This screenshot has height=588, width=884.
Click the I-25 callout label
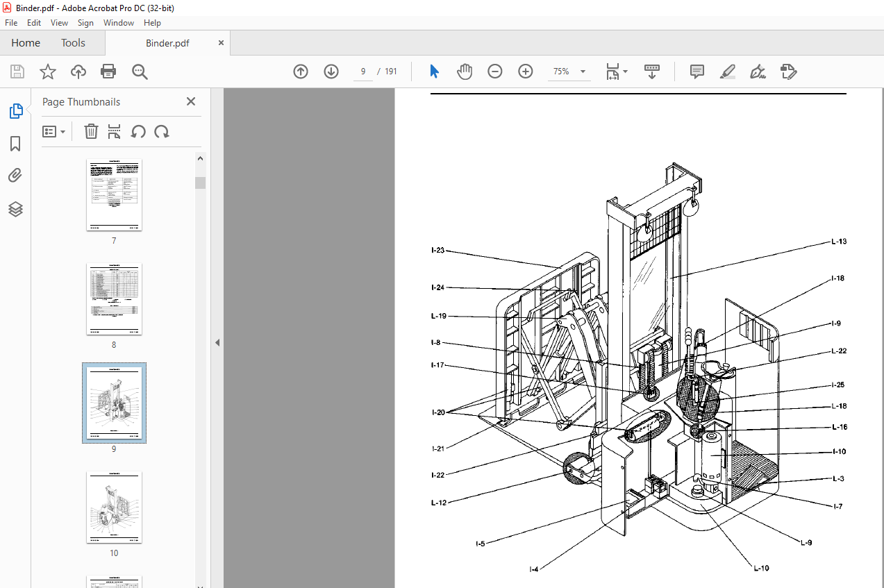pos(839,385)
